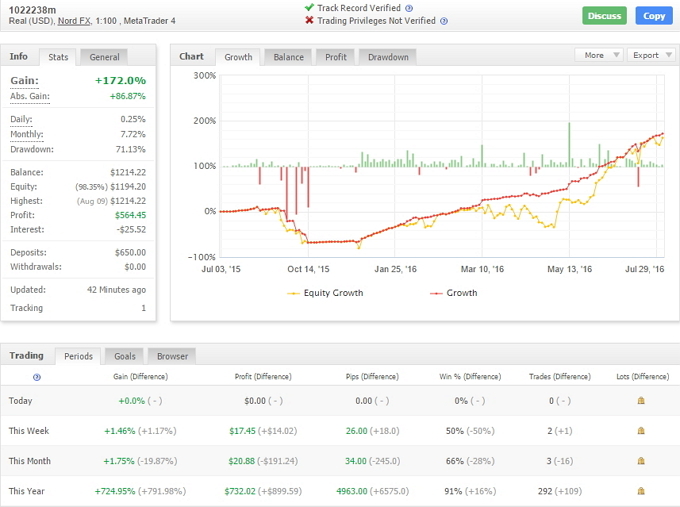Click the Jan 25, '16 chart axis label
This screenshot has width=680, height=507.
click(395, 269)
